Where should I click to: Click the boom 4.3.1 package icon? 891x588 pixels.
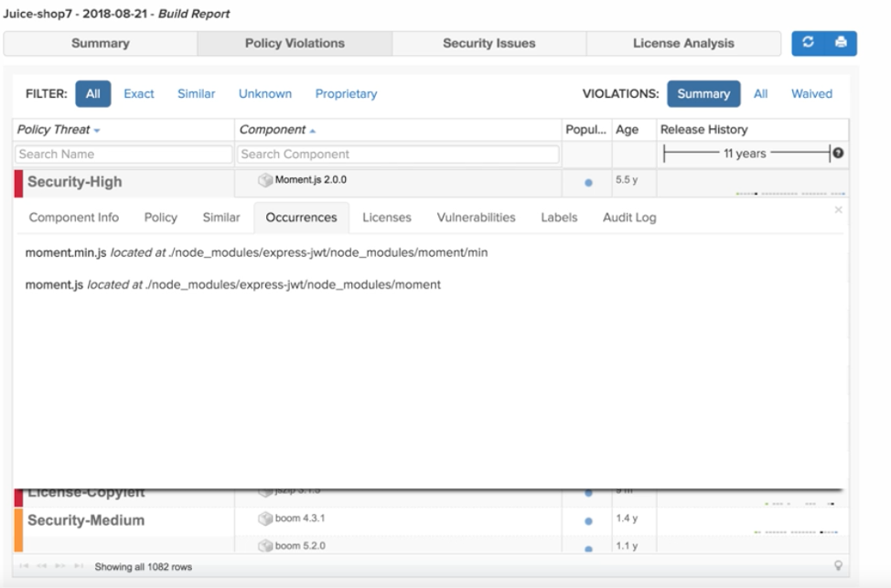click(265, 519)
